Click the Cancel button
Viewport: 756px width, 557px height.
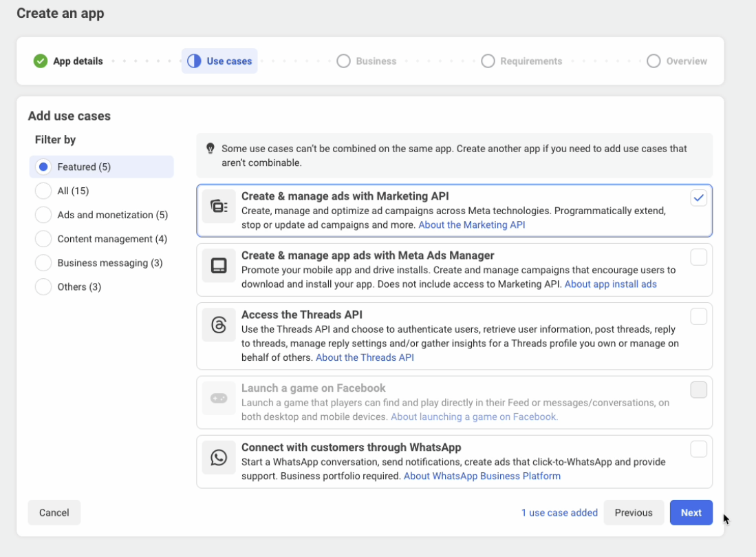[54, 513]
